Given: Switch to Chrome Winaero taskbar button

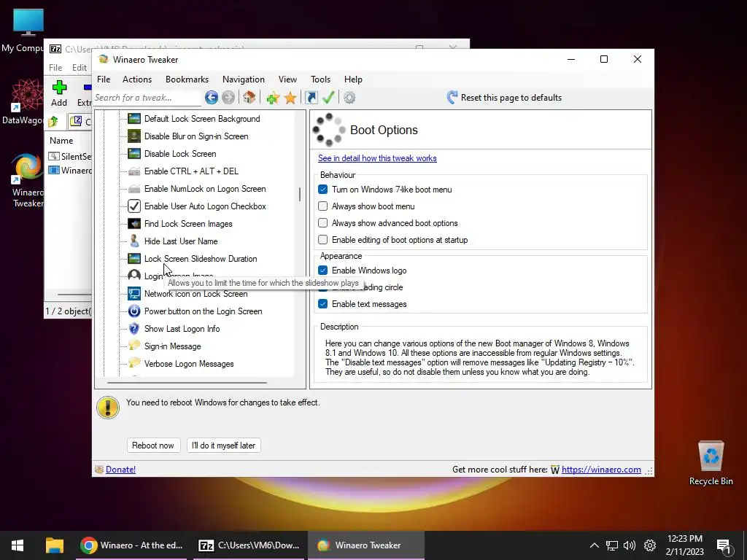Looking at the screenshot, I should 132,545.
